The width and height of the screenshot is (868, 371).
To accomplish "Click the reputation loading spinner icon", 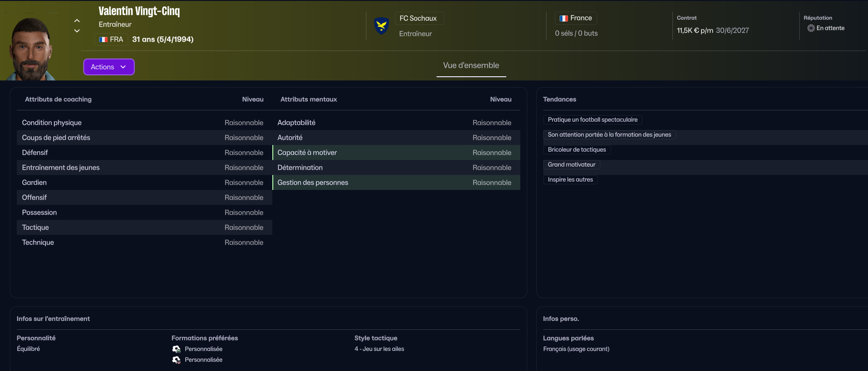I will (811, 28).
